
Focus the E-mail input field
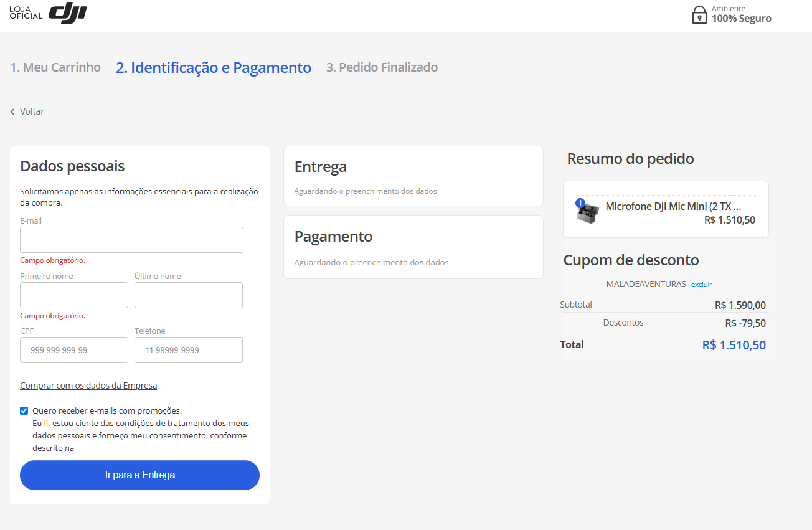[x=131, y=240]
